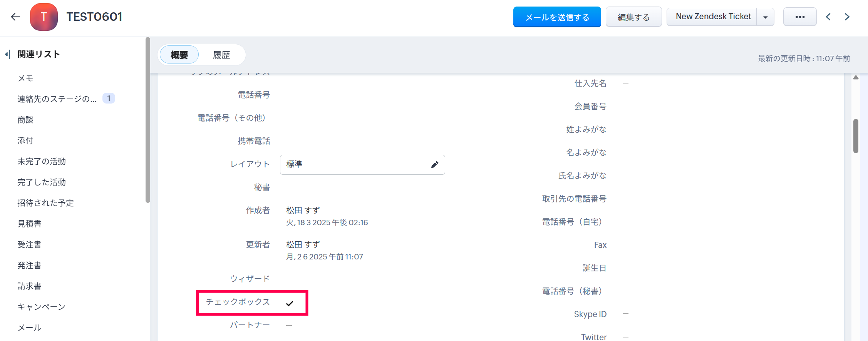Toggle the チェックボックス checkmark field
This screenshot has width=868, height=341.
pyautogui.click(x=290, y=303)
